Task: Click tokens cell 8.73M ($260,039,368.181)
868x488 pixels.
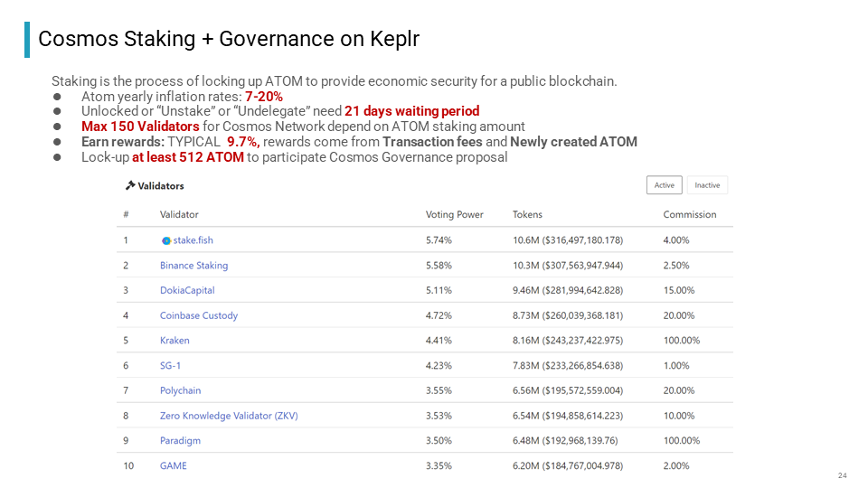Action: 568,315
